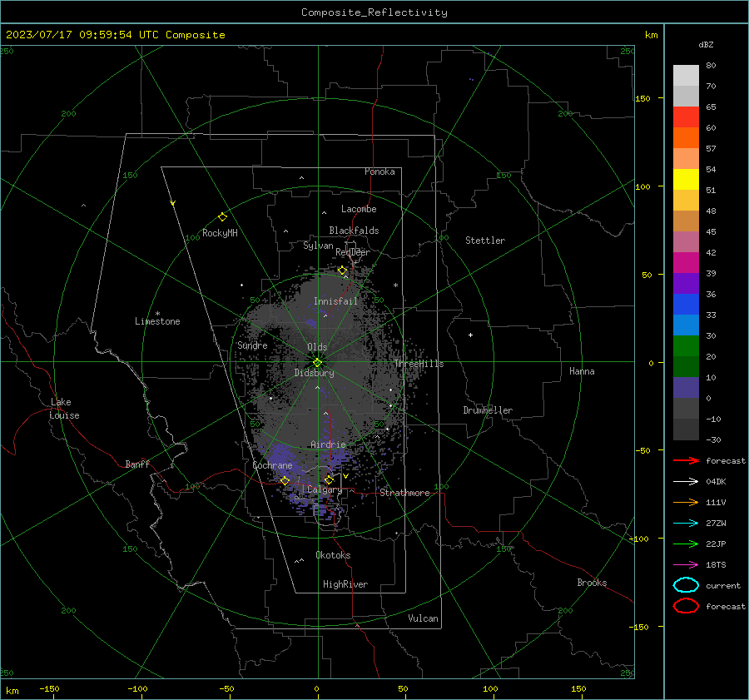749x700 pixels.
Task: Click the Ponoka city label
Action: click(379, 171)
